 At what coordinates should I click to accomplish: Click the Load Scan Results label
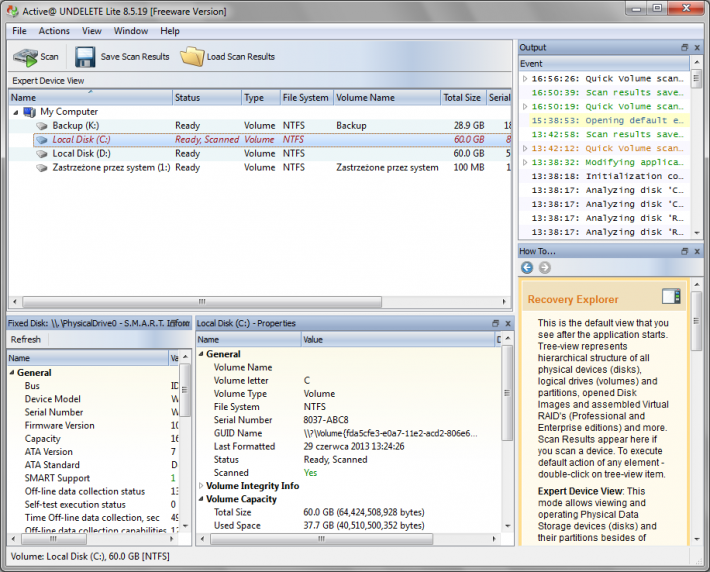[241, 57]
